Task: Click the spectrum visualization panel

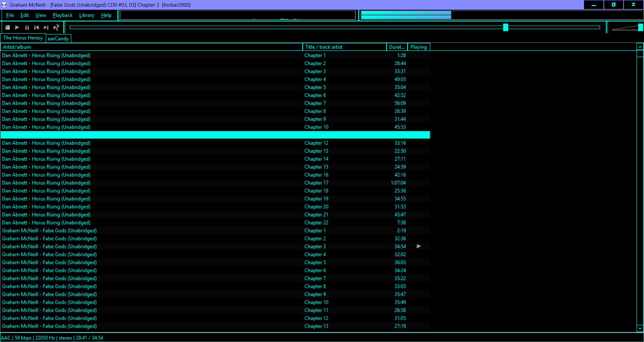Action: pos(238,15)
